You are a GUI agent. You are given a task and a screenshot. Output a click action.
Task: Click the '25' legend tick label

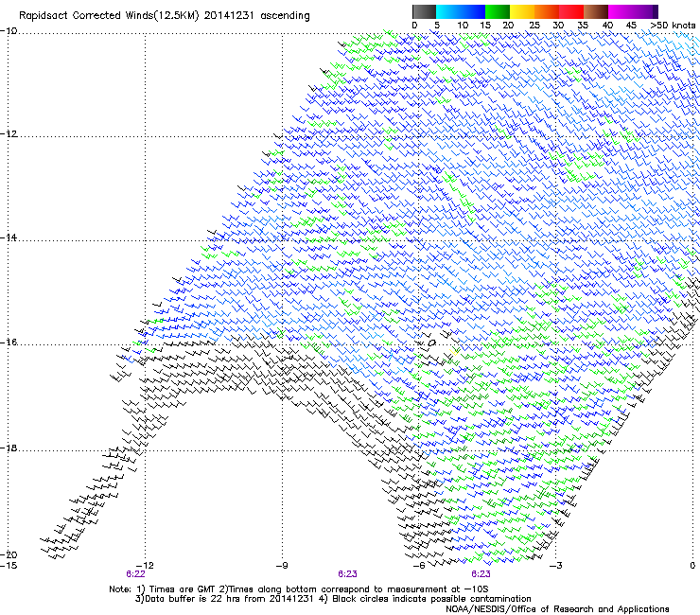[x=534, y=26]
